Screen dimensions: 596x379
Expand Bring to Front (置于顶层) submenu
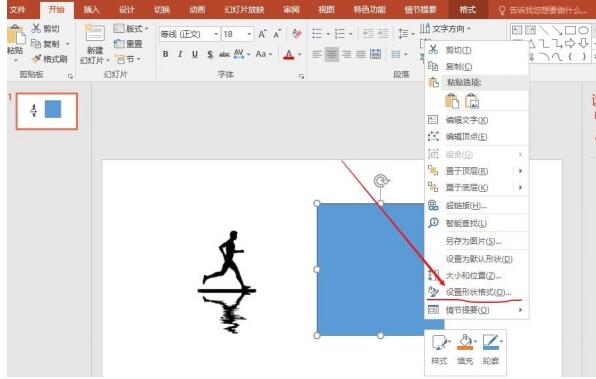click(477, 171)
